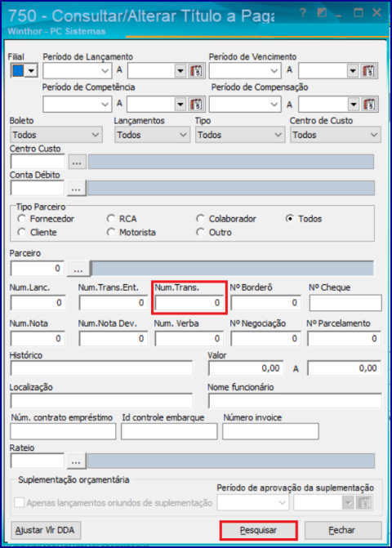The image size is (392, 548).
Task: Open calendar icon for Período de Competência
Action: [197, 105]
